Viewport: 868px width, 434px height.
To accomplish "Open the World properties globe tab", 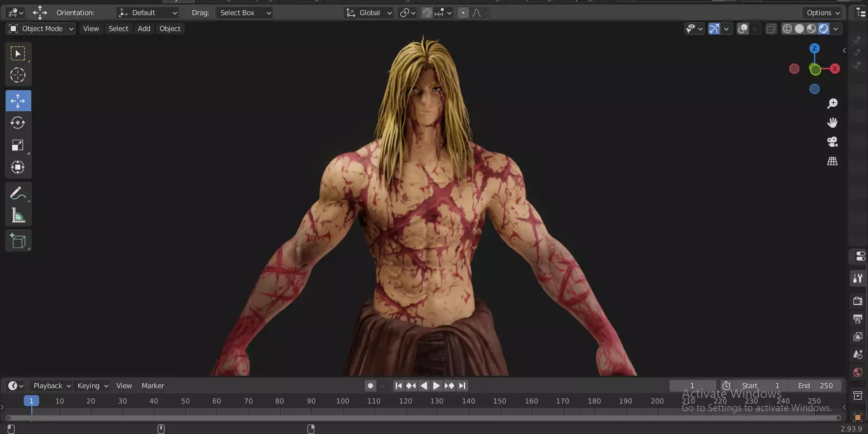I will point(858,372).
